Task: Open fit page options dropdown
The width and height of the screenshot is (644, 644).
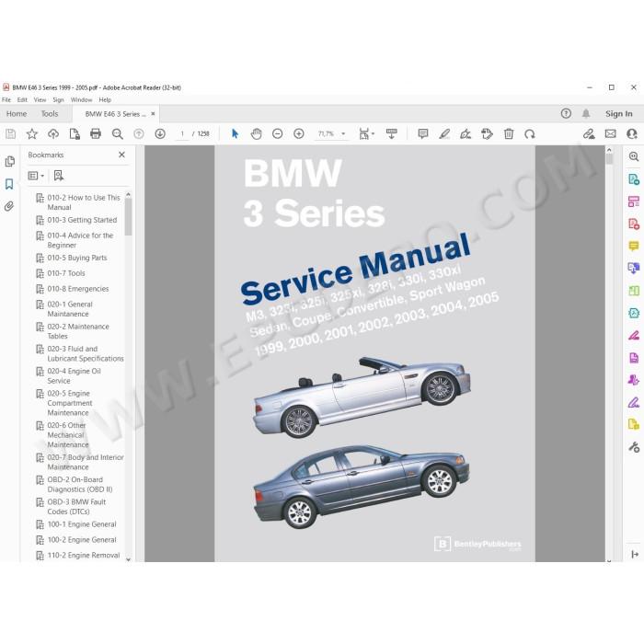Action: 366,134
